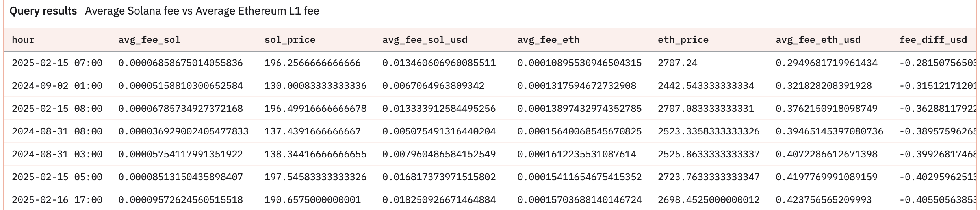Click the 2025-02-15 05:00 hour cell

(57, 177)
